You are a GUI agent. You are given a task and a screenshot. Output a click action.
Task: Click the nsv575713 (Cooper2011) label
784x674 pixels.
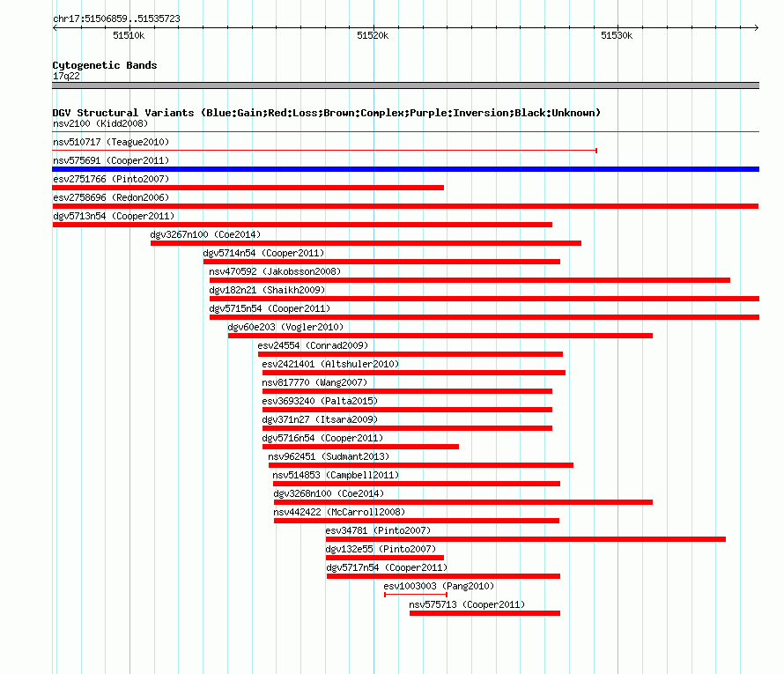(x=467, y=604)
